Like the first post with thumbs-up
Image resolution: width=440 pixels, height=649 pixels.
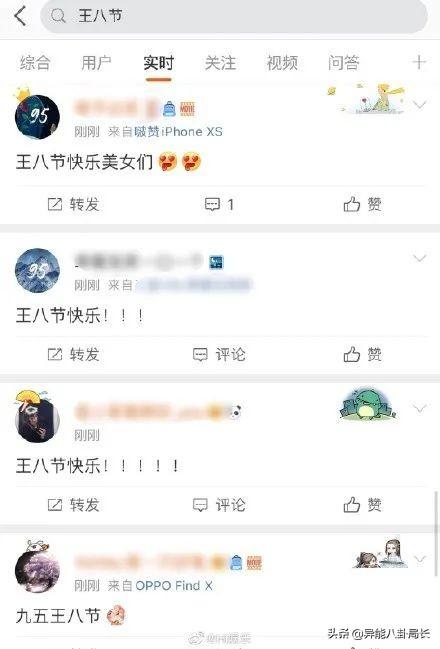(x=352, y=204)
